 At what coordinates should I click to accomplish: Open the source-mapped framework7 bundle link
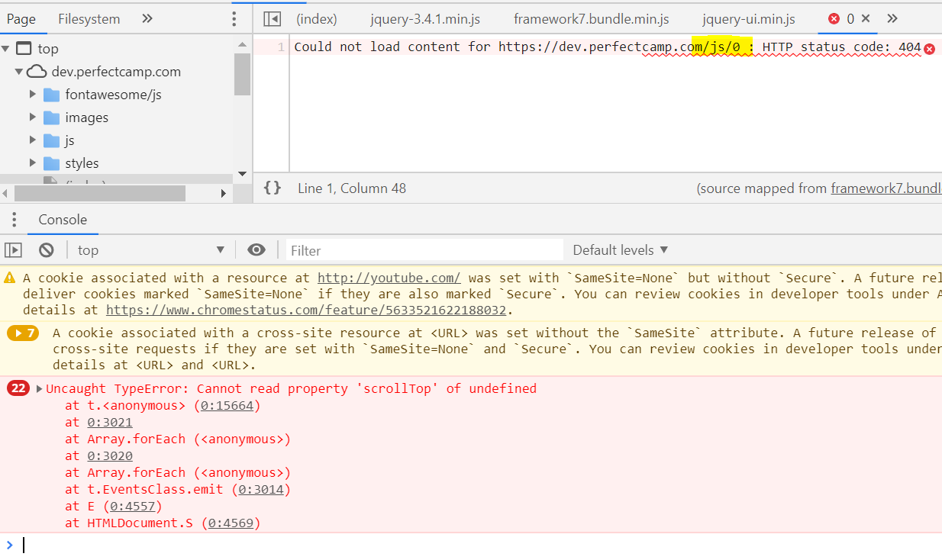pos(886,188)
